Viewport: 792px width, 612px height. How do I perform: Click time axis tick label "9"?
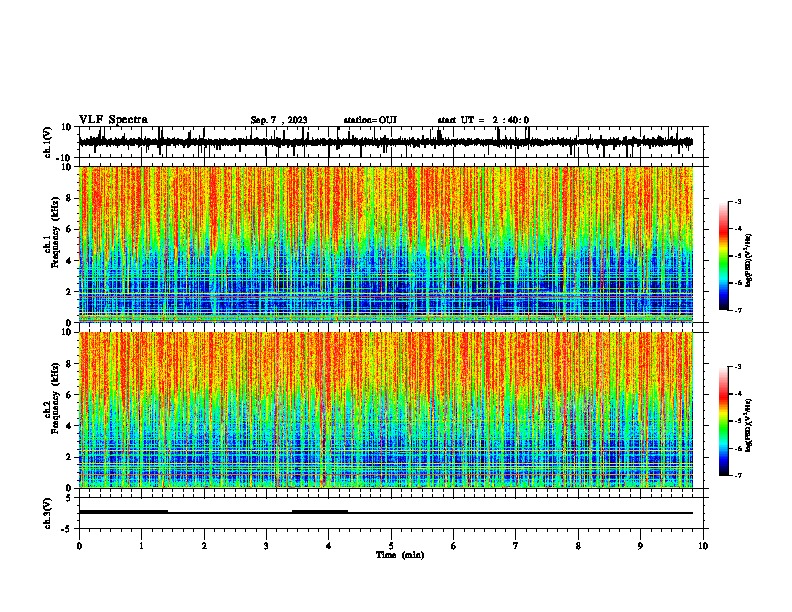[640, 546]
